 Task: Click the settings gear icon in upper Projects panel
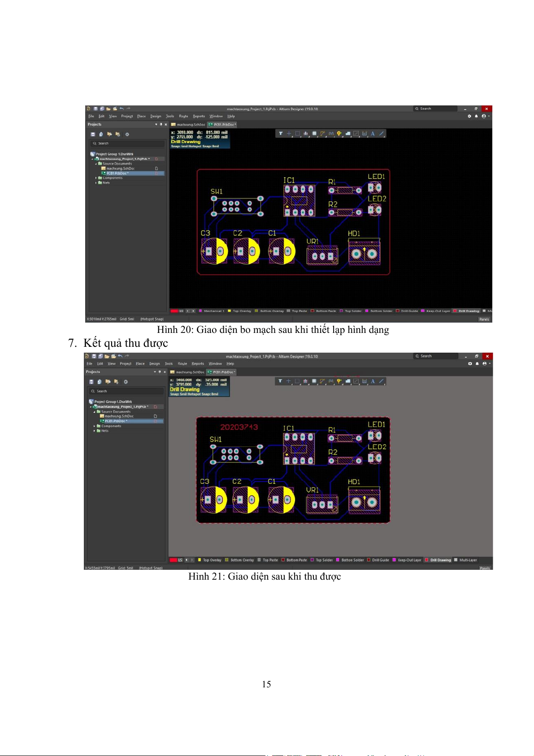[x=127, y=134]
